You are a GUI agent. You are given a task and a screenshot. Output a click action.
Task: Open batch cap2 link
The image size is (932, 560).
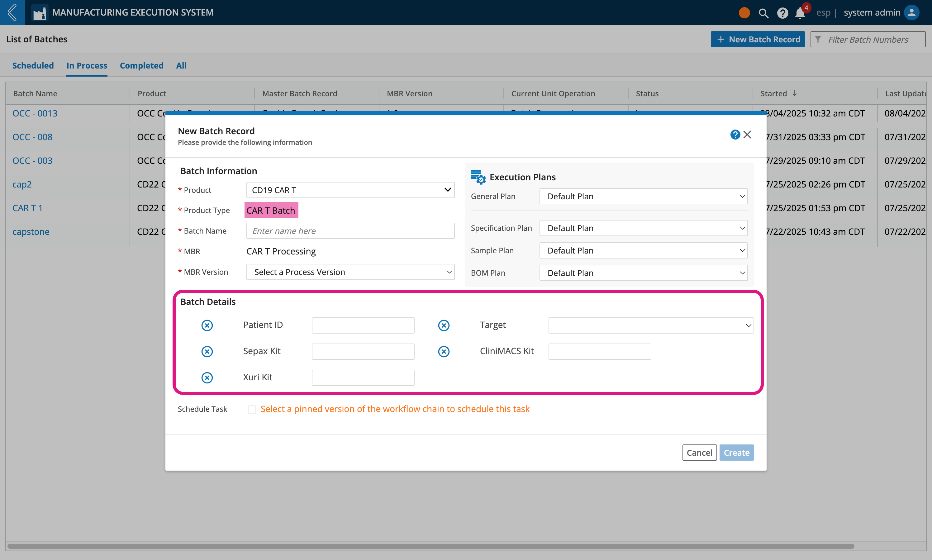coord(22,184)
